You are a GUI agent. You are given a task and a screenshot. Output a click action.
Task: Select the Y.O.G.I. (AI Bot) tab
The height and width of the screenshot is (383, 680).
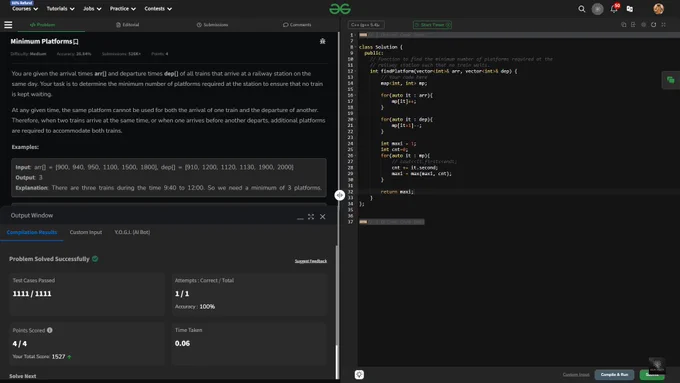(132, 232)
